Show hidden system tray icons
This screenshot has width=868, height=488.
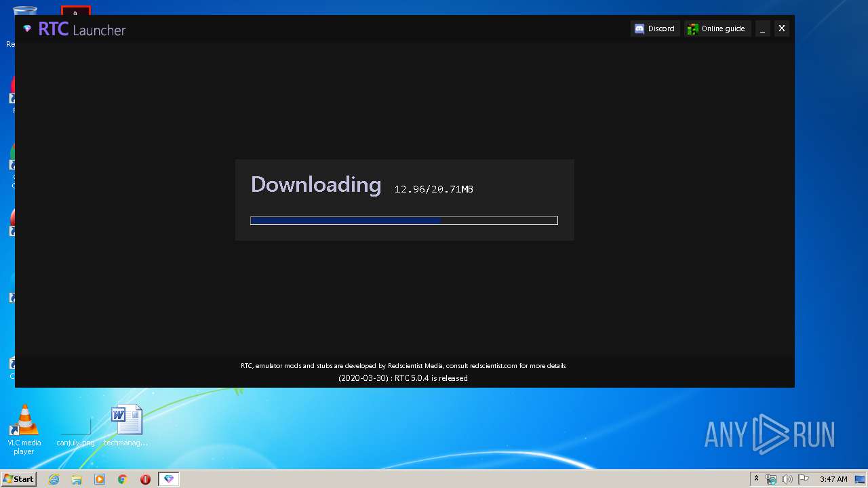coord(756,479)
